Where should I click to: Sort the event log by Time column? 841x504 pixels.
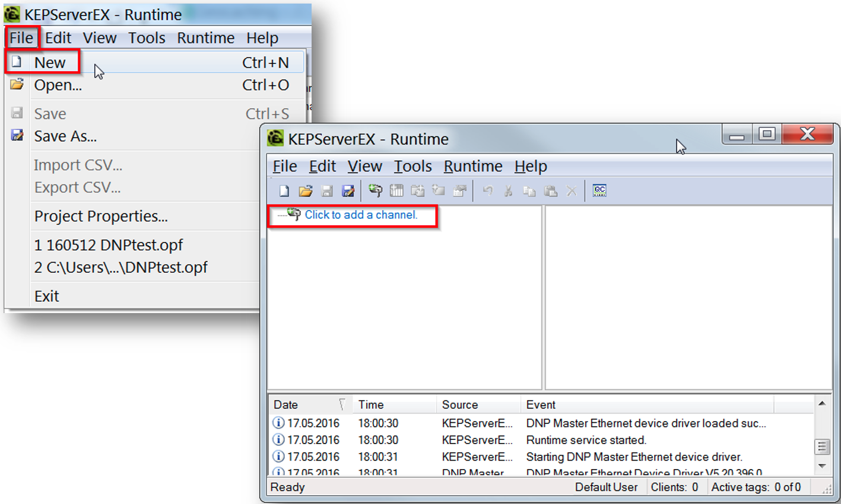[395, 404]
